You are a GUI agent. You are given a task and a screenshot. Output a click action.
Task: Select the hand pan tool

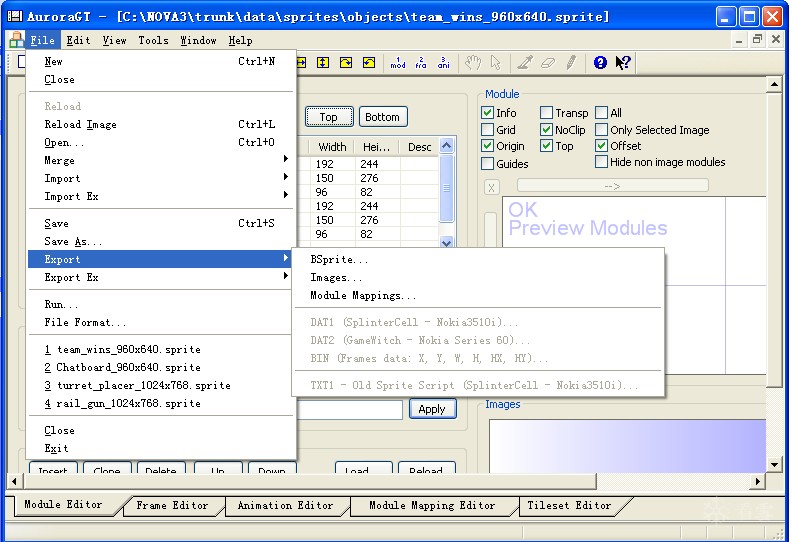click(473, 63)
